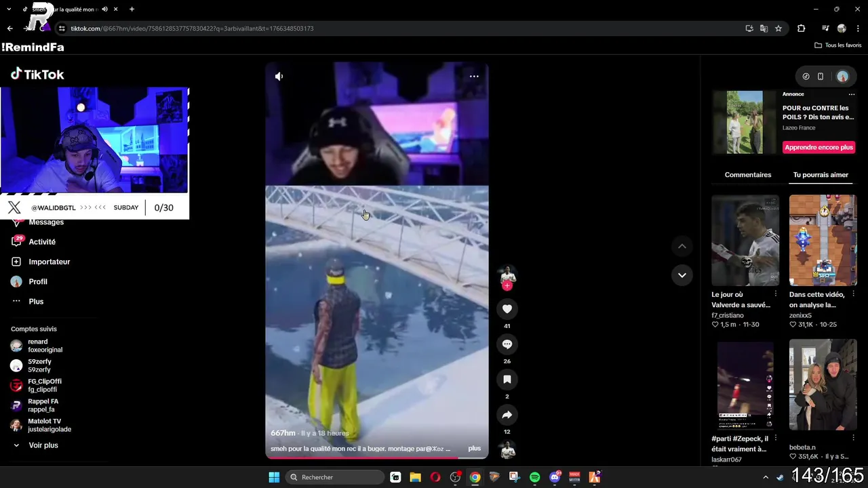The image size is (868, 488).
Task: Open the tab search dropdown arrow
Action: click(9, 9)
